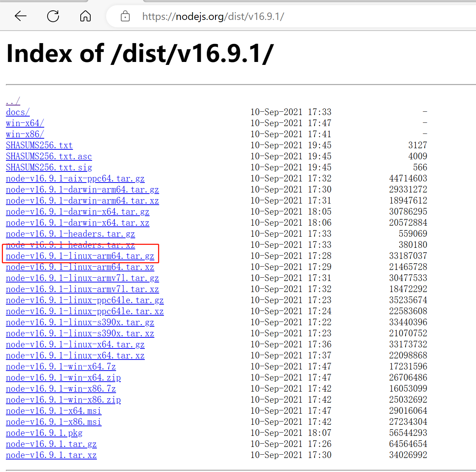Download SHASUMS256.txt.asc file
This screenshot has height=472, width=476.
pos(49,156)
